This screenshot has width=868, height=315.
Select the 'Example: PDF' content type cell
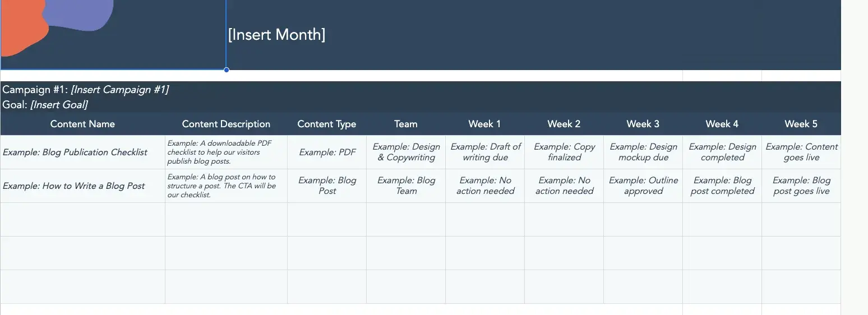click(x=327, y=152)
